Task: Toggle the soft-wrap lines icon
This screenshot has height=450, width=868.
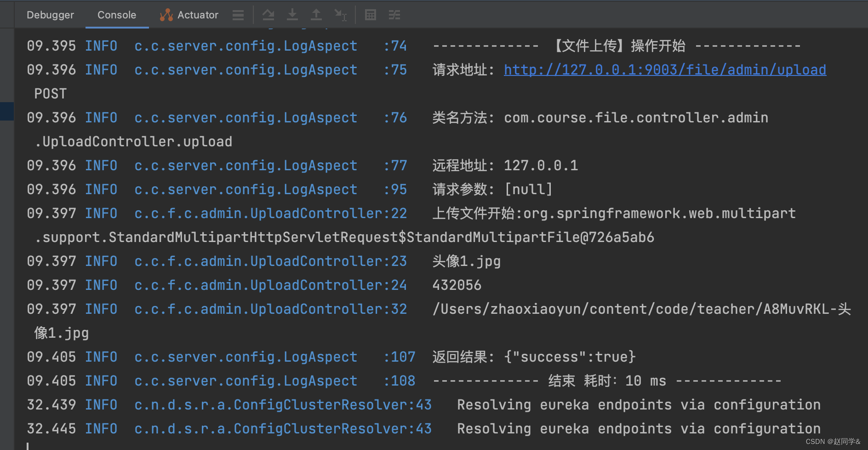Action: coord(394,15)
